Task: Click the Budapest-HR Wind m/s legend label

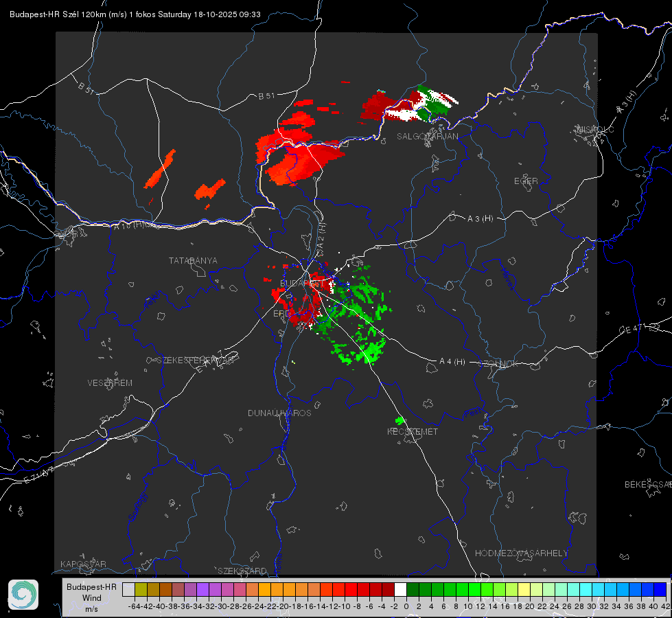Action: tap(92, 598)
